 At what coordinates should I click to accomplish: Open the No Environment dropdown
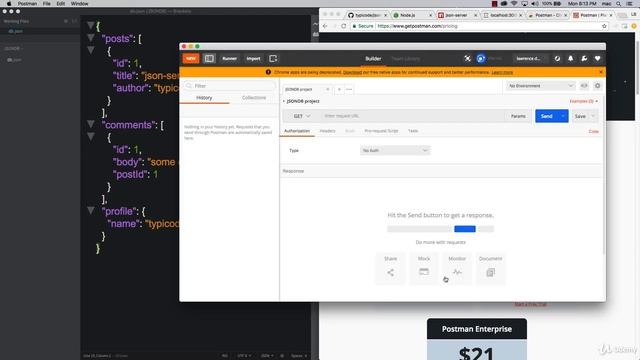tap(540, 86)
